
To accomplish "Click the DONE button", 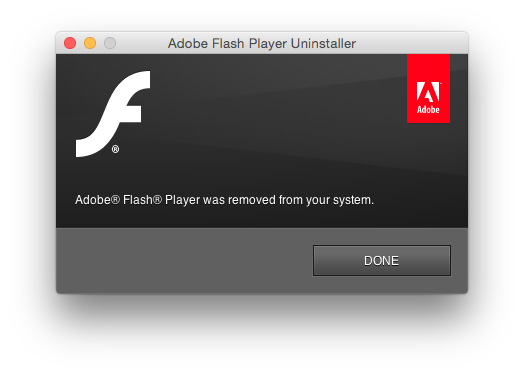I will click(382, 261).
